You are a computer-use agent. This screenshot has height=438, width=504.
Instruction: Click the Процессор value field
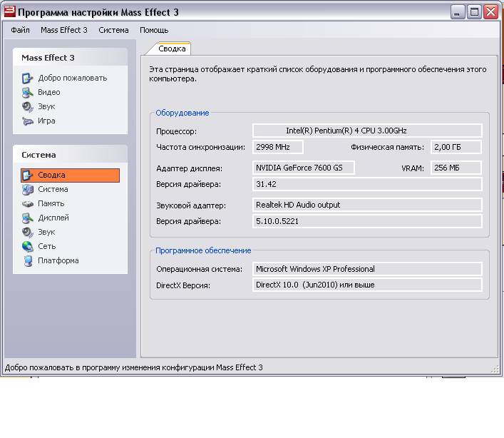tap(367, 131)
